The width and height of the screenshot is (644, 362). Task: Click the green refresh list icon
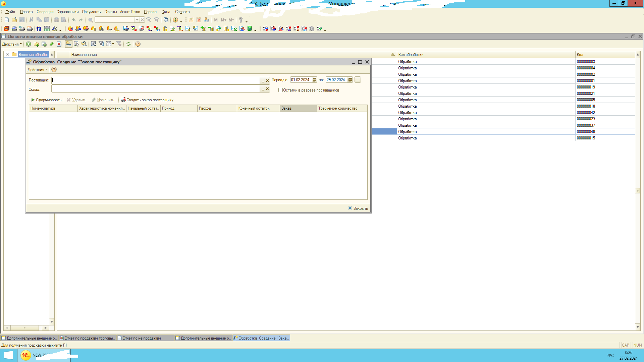tap(128, 44)
